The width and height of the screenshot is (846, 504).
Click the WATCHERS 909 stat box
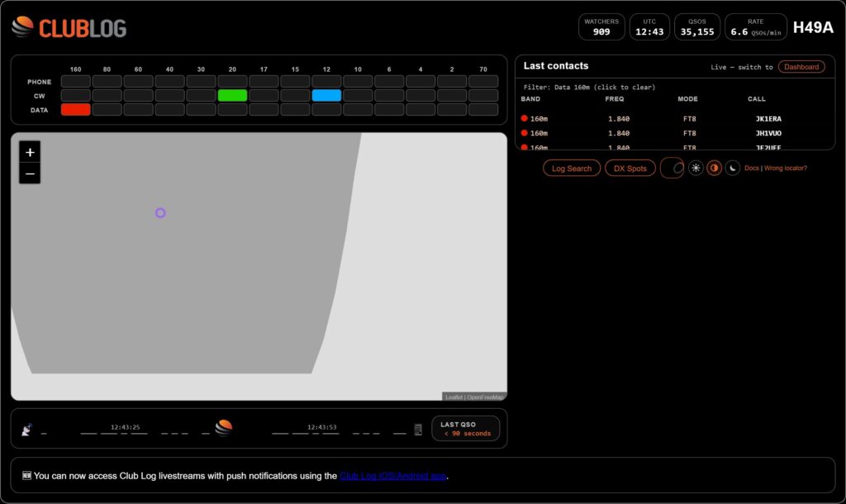click(601, 27)
